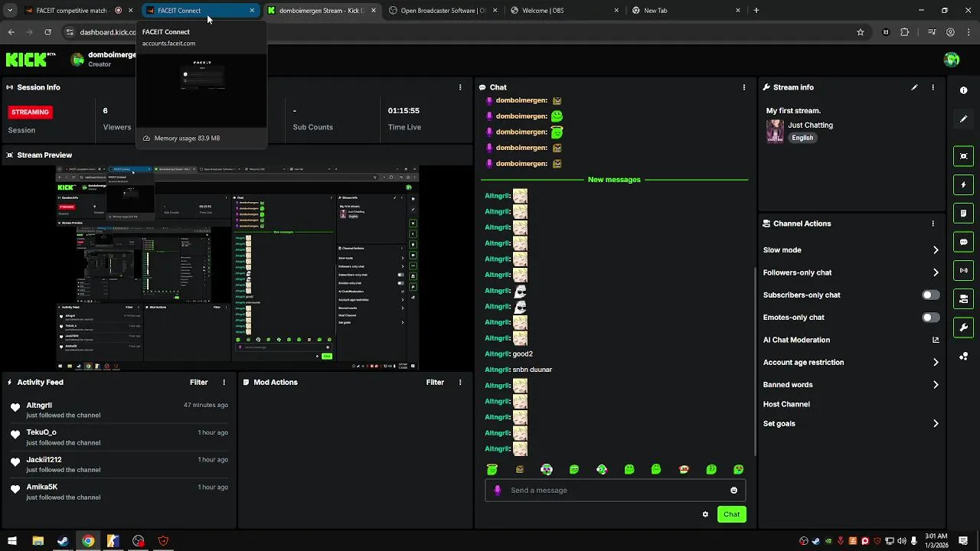This screenshot has width=980, height=551.
Task: Click the broadcast signal sidebar icon
Action: (x=963, y=270)
